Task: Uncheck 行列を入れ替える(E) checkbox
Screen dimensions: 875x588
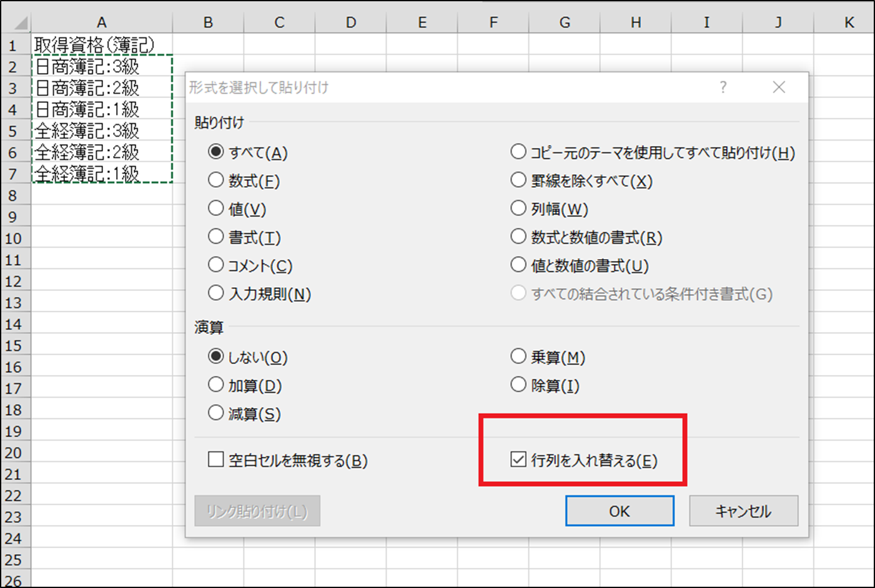Action: pos(518,460)
